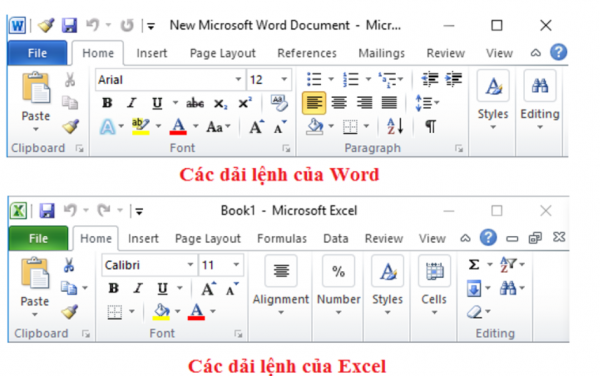This screenshot has height=376, width=600.
Task: Center text in Word Paragraph group
Action: click(x=339, y=103)
